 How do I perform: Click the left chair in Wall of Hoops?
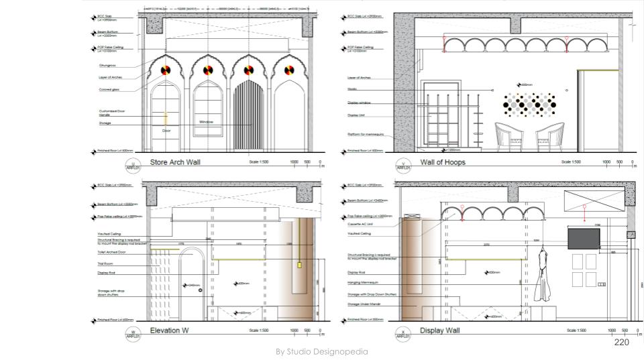506,136
